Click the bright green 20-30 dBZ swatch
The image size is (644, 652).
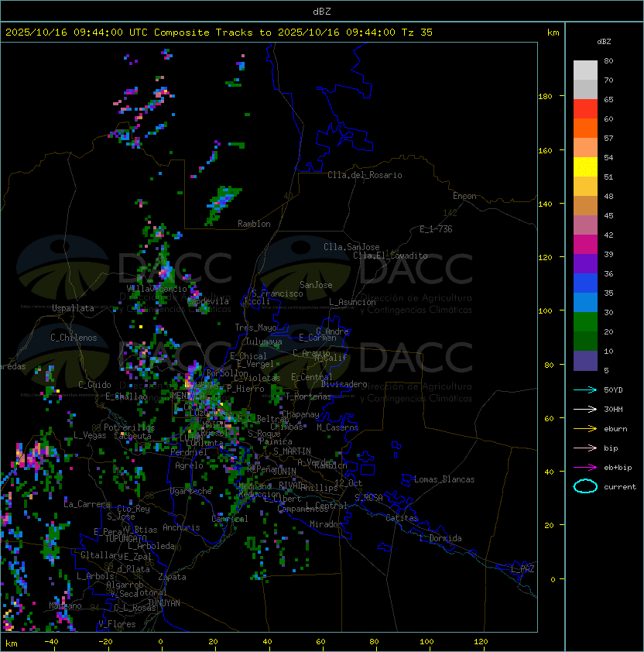coord(585,322)
